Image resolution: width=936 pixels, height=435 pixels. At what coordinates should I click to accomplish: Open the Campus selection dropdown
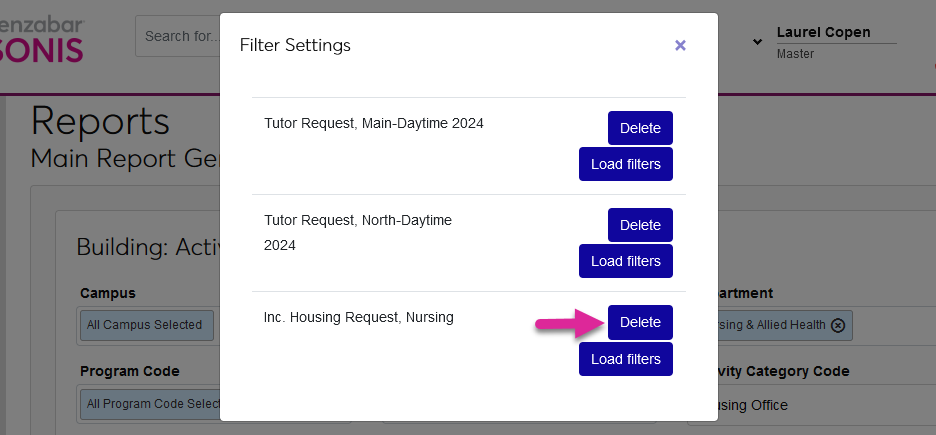click(x=145, y=325)
